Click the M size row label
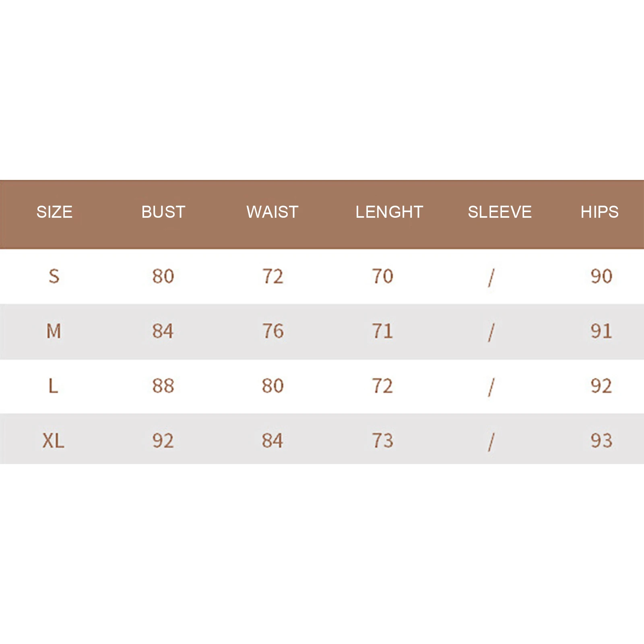 54,331
